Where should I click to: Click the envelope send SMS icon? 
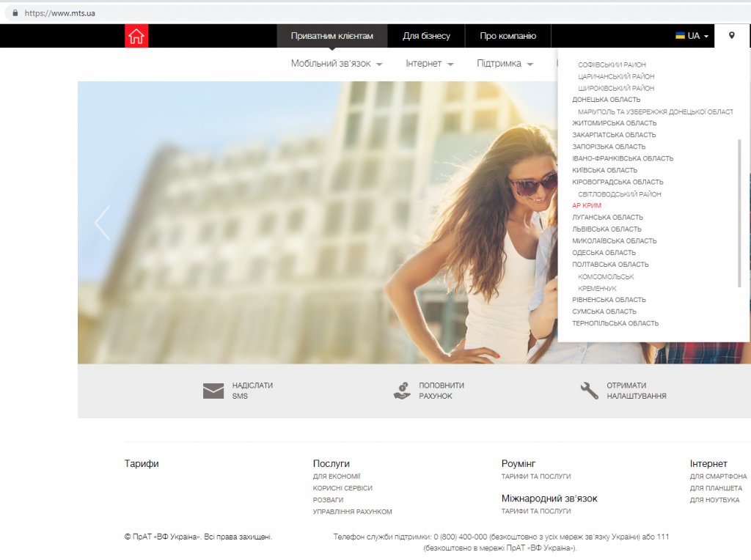click(213, 391)
